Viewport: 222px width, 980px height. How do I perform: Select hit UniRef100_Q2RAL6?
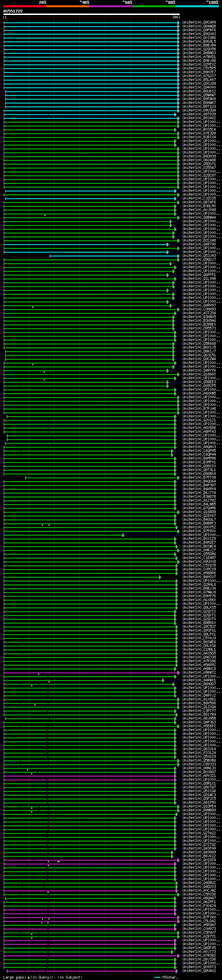(199, 585)
